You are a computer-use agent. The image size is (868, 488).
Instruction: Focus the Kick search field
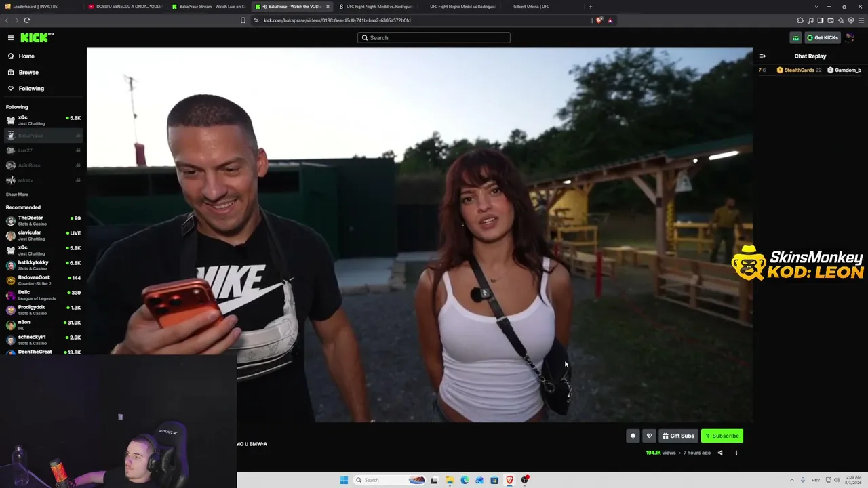[x=434, y=38]
